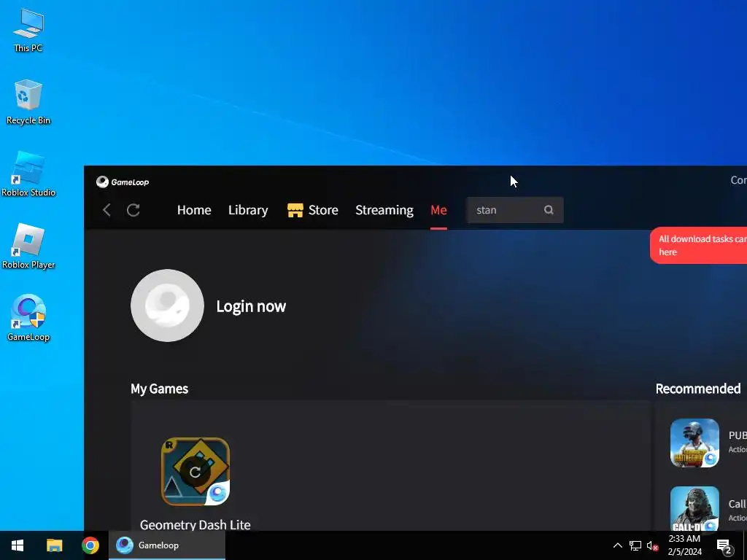This screenshot has width=747, height=560.
Task: Switch to the Streaming tab
Action: click(384, 210)
